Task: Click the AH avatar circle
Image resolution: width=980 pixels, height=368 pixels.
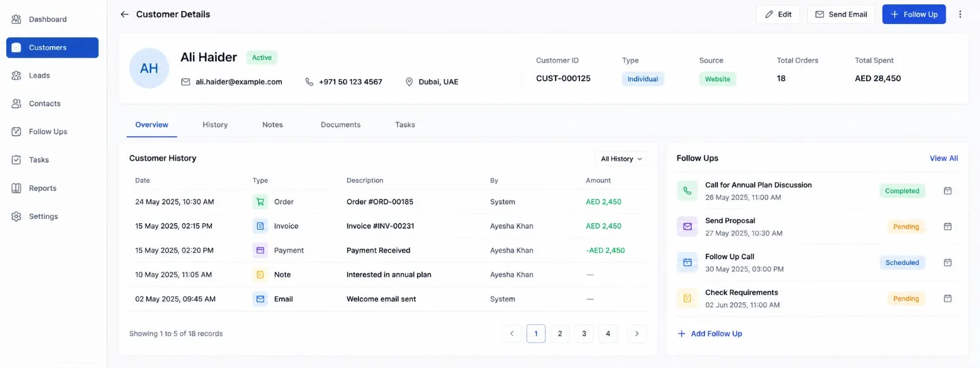Action: pos(149,68)
